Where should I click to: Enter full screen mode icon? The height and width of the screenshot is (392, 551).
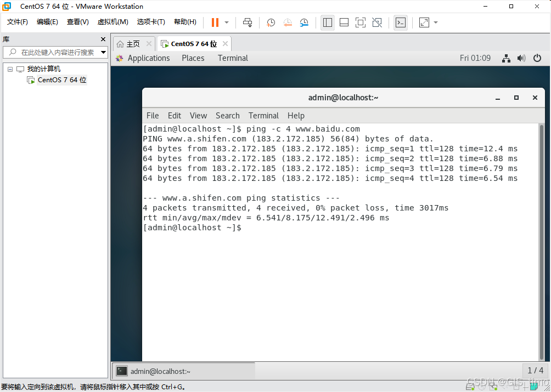[361, 22]
